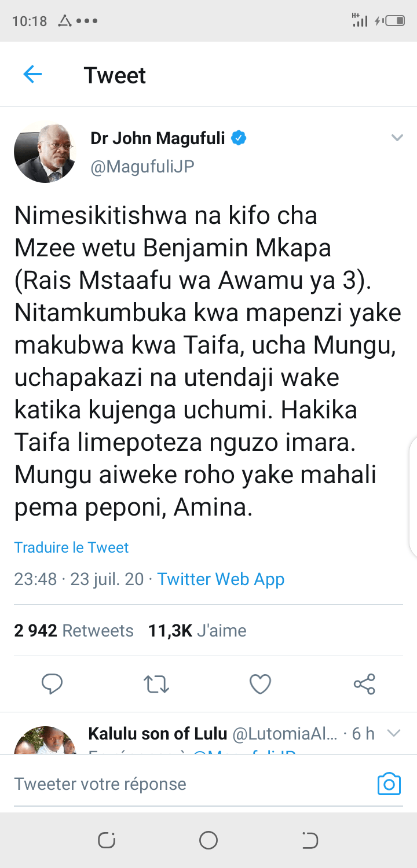Open tweet options chevron menu

click(x=397, y=138)
